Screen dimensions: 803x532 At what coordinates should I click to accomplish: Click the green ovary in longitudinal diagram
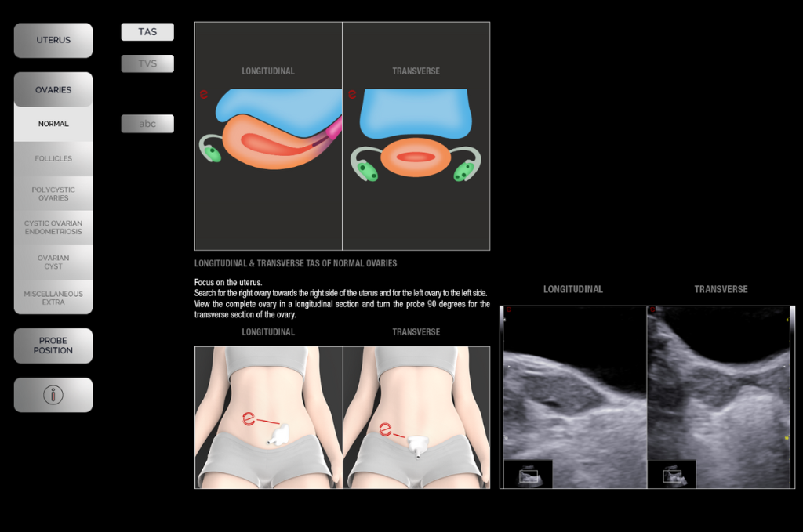212,153
